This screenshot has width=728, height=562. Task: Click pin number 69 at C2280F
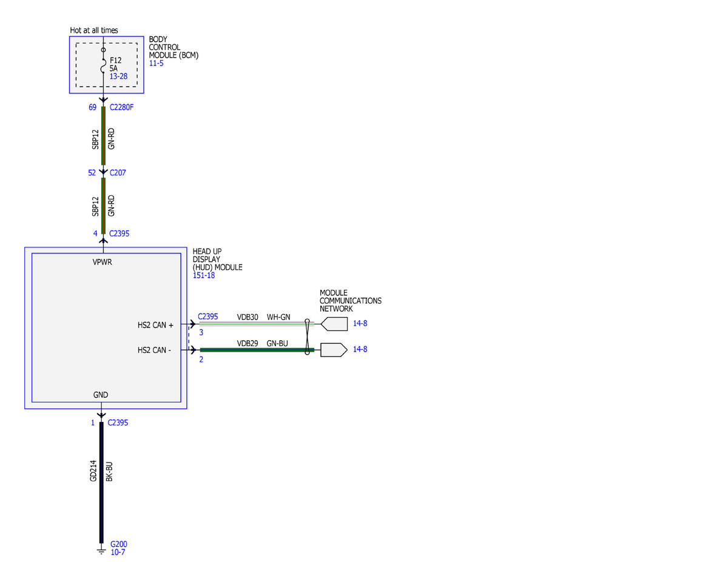tap(93, 108)
